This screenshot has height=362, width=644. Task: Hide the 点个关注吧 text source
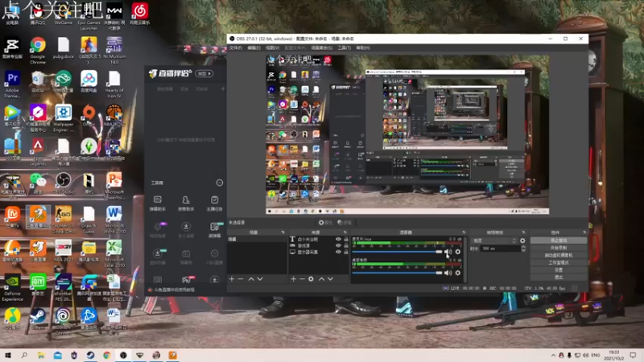coord(338,239)
